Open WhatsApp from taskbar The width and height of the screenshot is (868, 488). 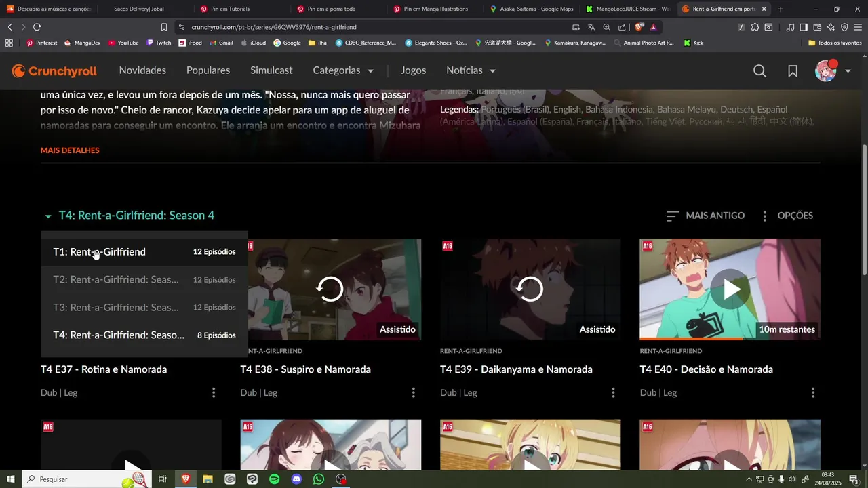point(319,479)
